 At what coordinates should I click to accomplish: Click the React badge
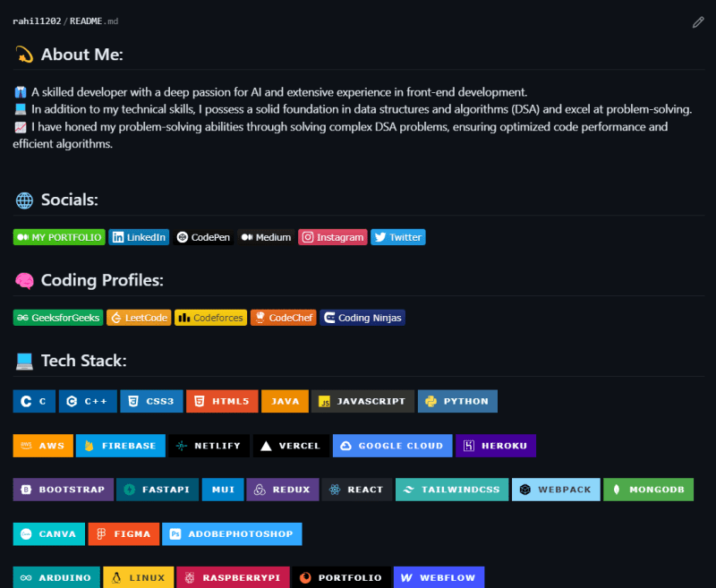pyautogui.click(x=357, y=490)
